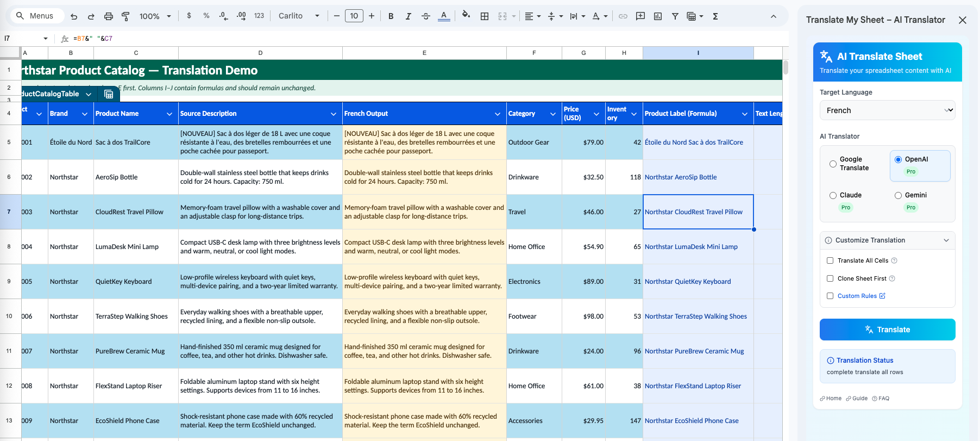Open horizontal align options
The image size is (980, 441).
(532, 16)
